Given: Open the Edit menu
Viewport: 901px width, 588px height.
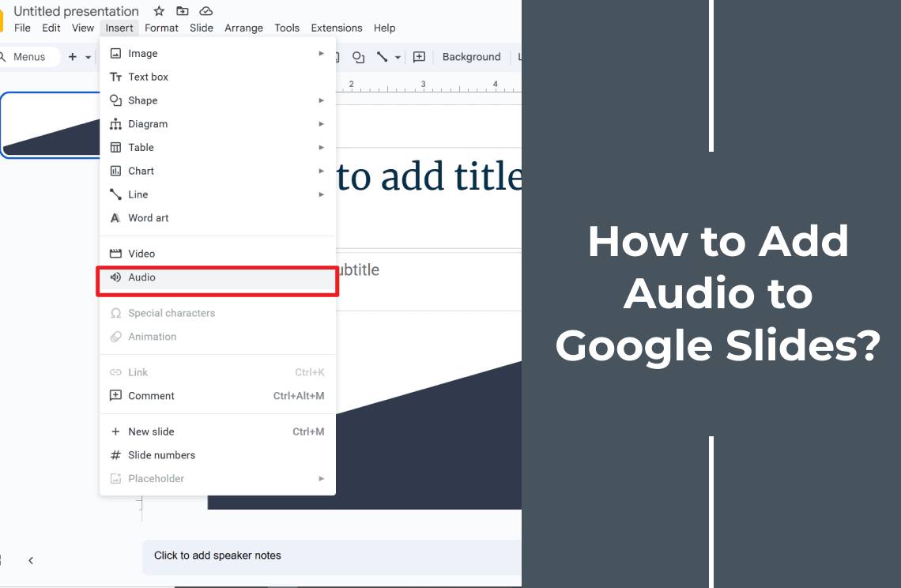Looking at the screenshot, I should 51,28.
